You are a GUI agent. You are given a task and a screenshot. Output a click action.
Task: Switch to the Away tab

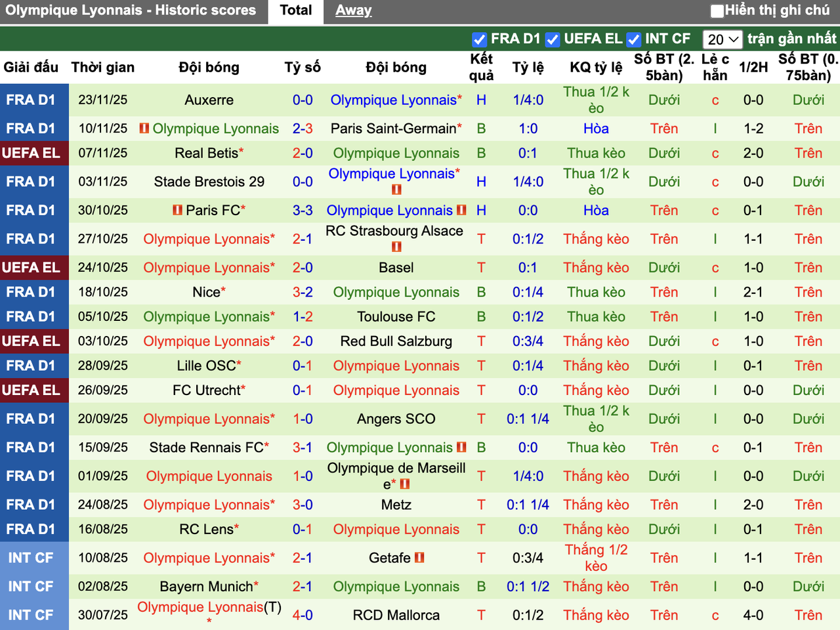(x=353, y=10)
